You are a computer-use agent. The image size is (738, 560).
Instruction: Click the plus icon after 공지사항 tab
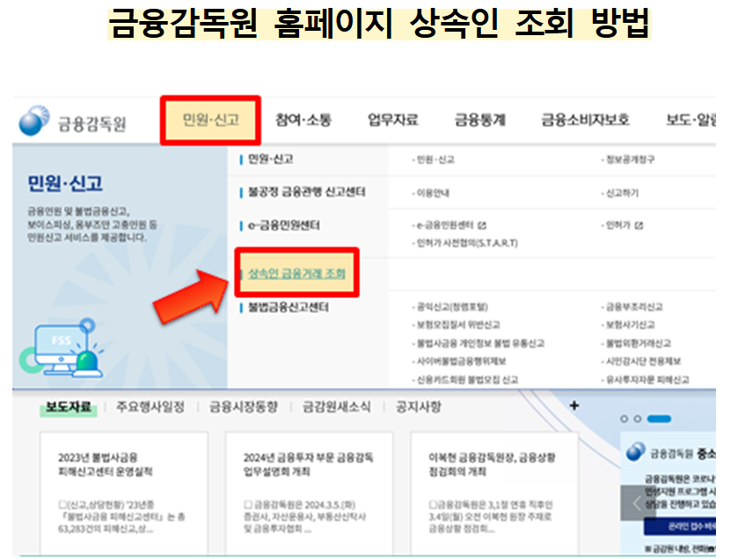[574, 406]
